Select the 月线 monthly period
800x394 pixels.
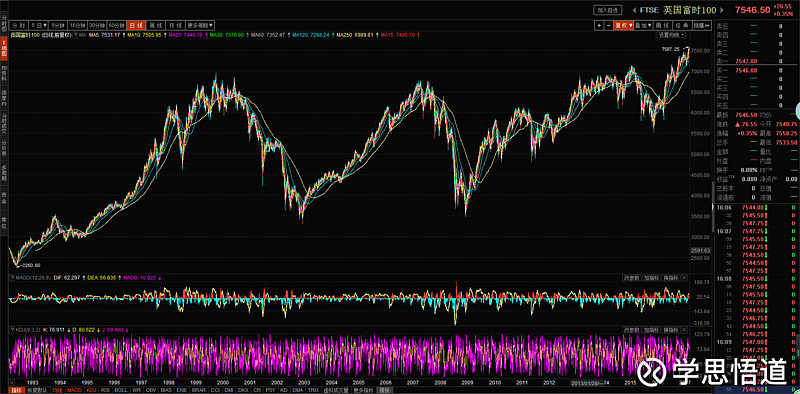pyautogui.click(x=176, y=26)
